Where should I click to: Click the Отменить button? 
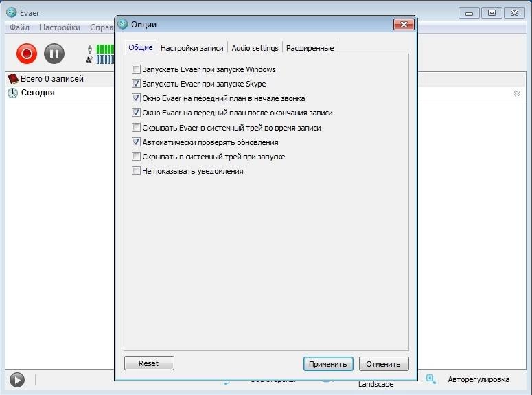[384, 364]
